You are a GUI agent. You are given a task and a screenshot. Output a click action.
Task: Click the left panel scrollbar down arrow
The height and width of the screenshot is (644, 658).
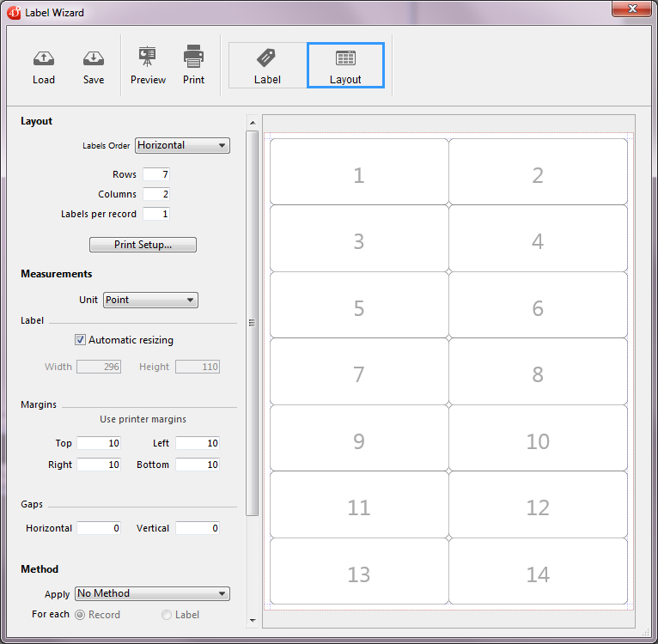click(252, 619)
